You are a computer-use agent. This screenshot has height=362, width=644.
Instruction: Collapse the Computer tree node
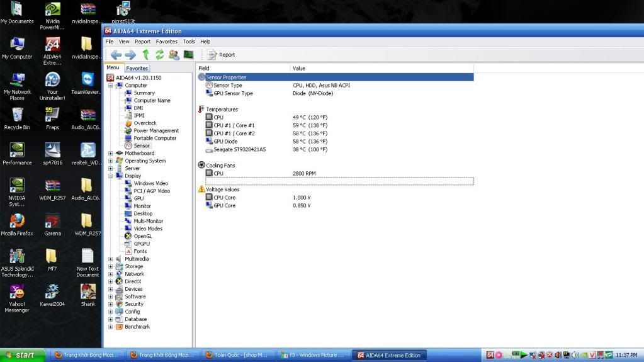tap(111, 86)
